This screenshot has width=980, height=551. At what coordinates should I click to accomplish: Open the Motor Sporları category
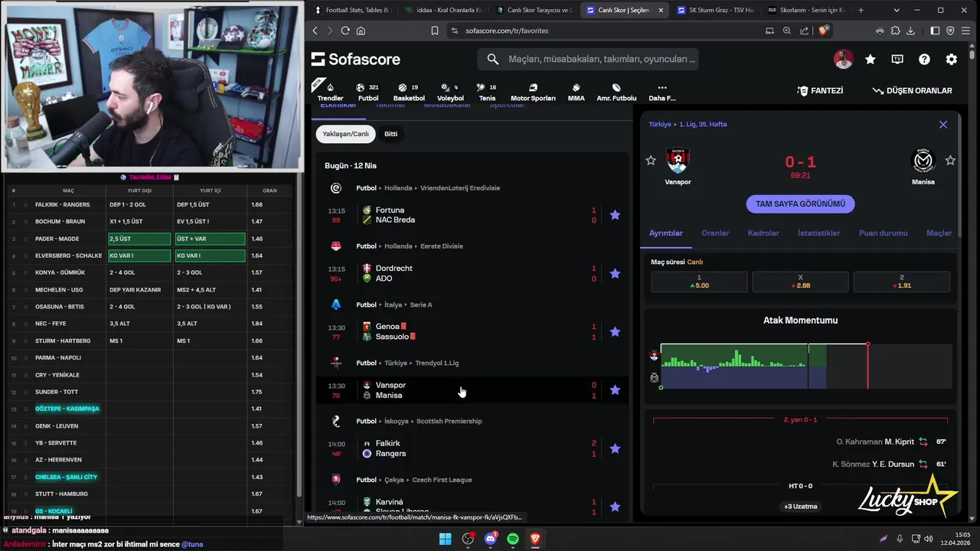pyautogui.click(x=533, y=92)
